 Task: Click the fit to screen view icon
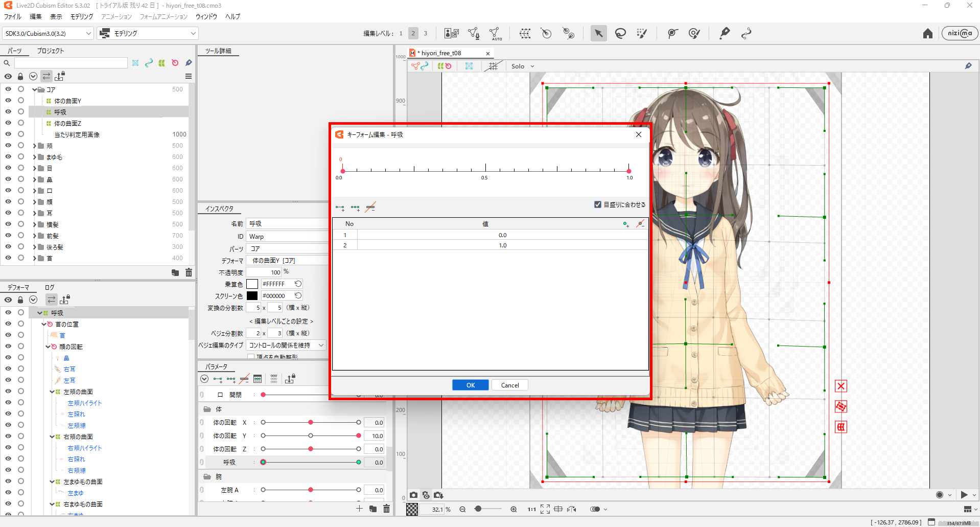click(545, 509)
